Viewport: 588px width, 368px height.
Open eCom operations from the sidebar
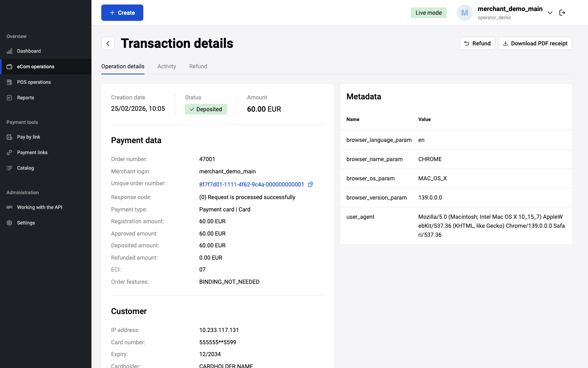pos(36,67)
